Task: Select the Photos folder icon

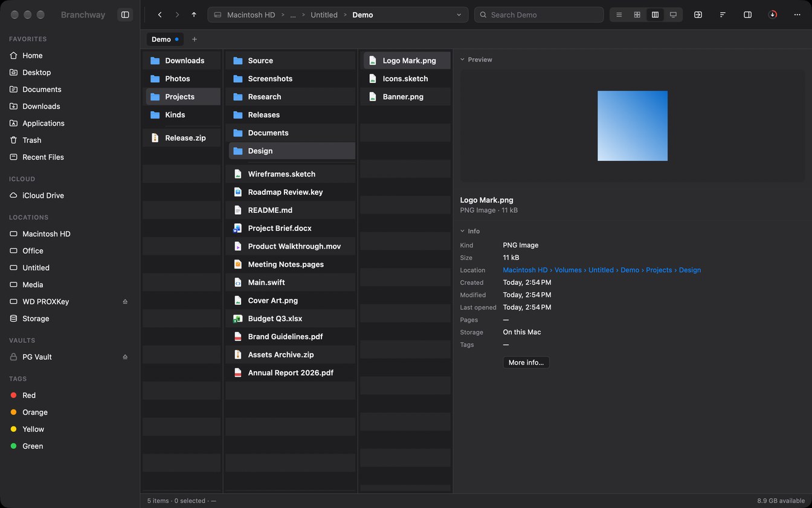Action: point(155,79)
